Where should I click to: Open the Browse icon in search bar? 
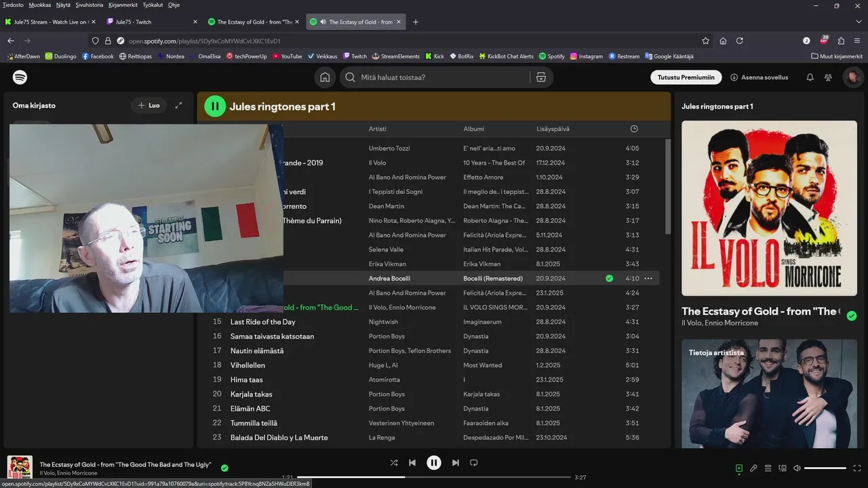[x=541, y=77]
